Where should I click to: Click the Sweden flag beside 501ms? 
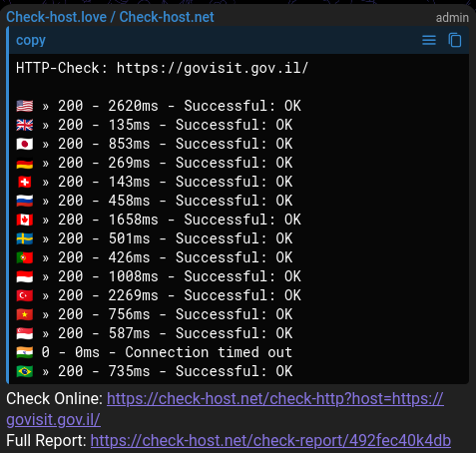25,238
